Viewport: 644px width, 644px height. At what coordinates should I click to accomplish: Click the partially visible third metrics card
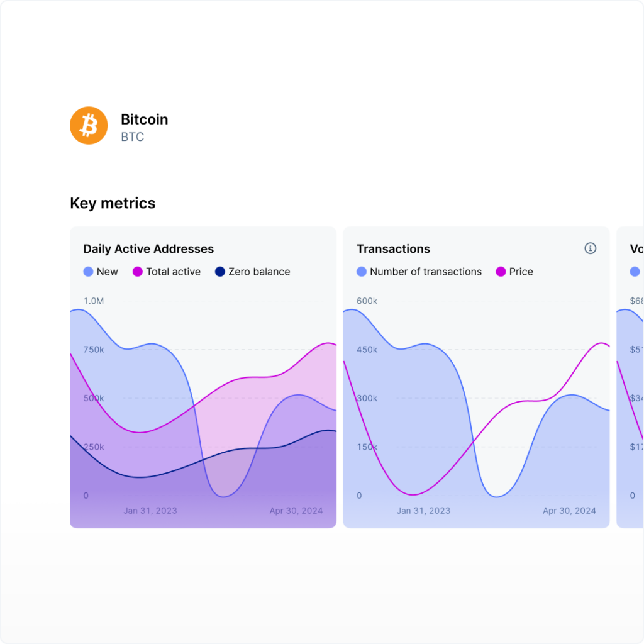[630, 377]
